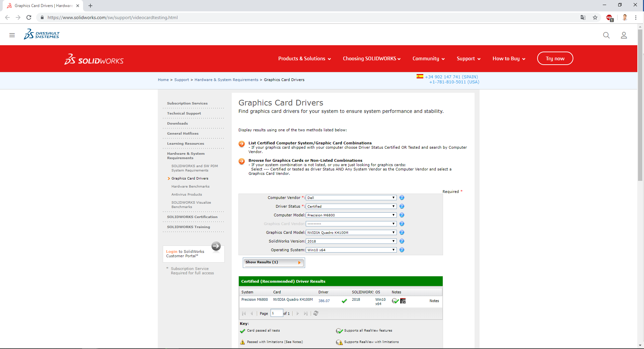
Task: Open Computer Vendor dropdown showing Dell
Action: [x=351, y=198]
